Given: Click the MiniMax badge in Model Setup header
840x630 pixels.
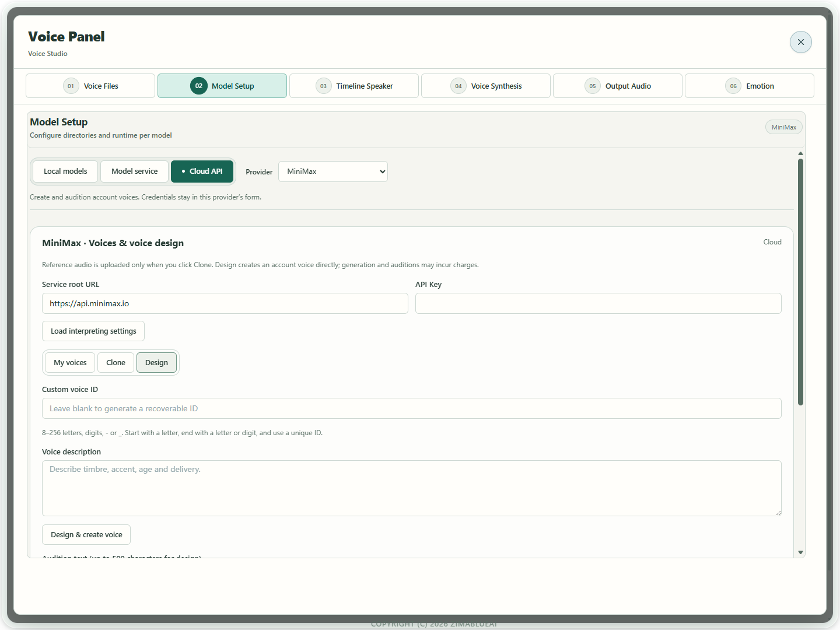Looking at the screenshot, I should point(784,127).
